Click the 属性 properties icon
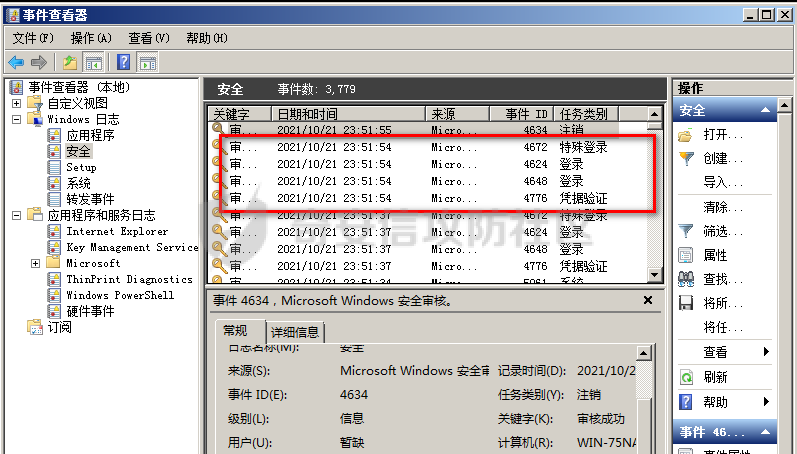Screen dimensions: 797x454 pos(686,255)
